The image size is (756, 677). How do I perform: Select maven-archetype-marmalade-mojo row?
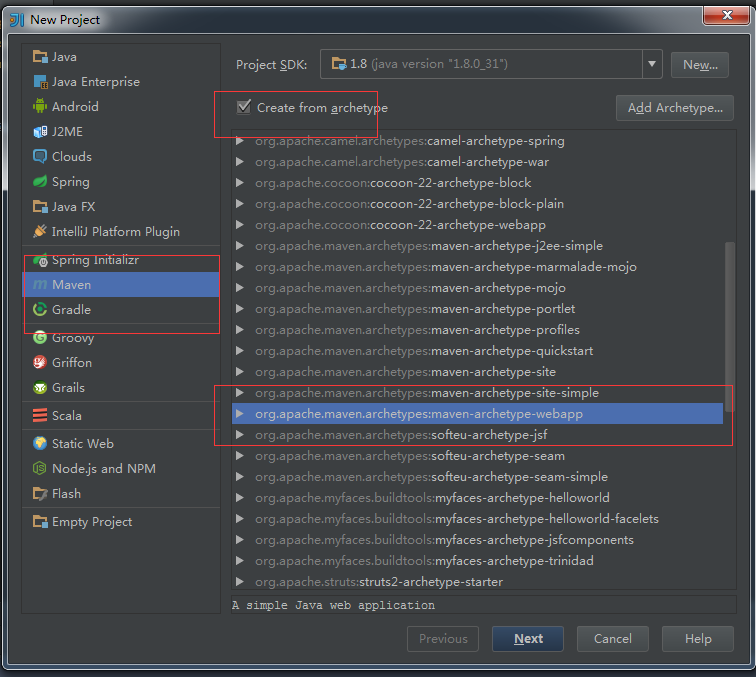point(477,267)
